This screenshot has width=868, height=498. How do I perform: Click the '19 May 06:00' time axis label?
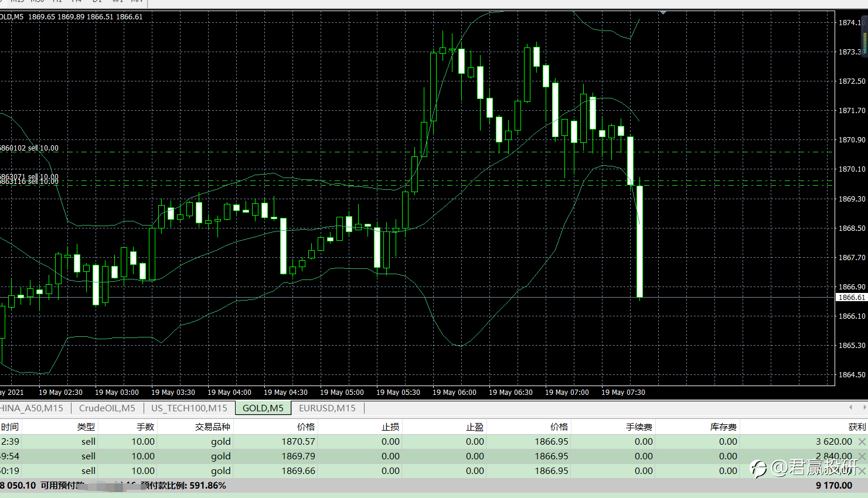tap(454, 392)
